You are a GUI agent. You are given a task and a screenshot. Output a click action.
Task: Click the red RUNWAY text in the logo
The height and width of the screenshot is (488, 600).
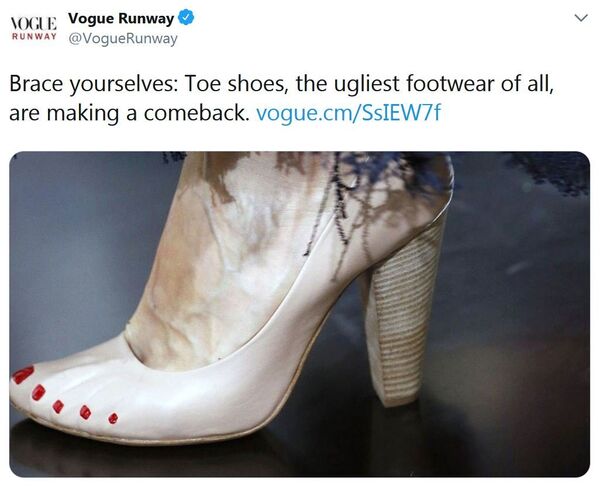click(x=34, y=36)
